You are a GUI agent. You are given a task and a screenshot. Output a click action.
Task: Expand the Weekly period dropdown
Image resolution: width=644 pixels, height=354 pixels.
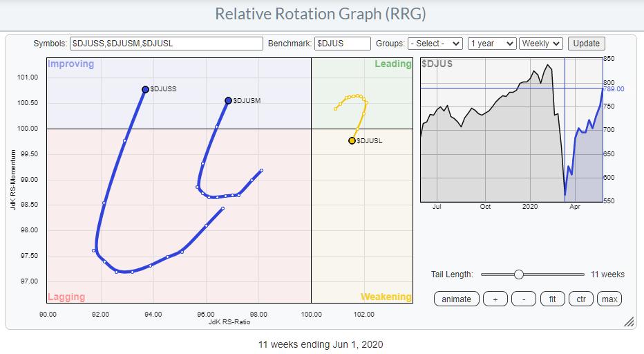(541, 44)
